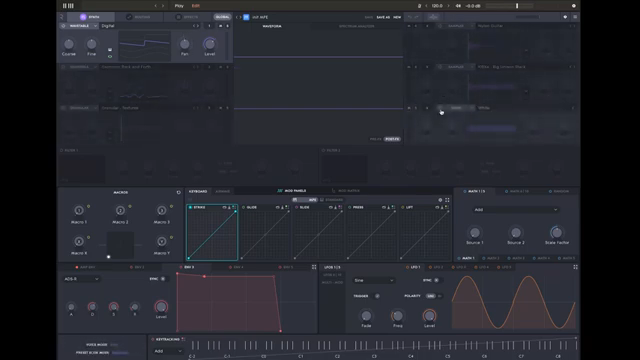Toggle the Slide curve enable dot

pyautogui.click(x=296, y=207)
